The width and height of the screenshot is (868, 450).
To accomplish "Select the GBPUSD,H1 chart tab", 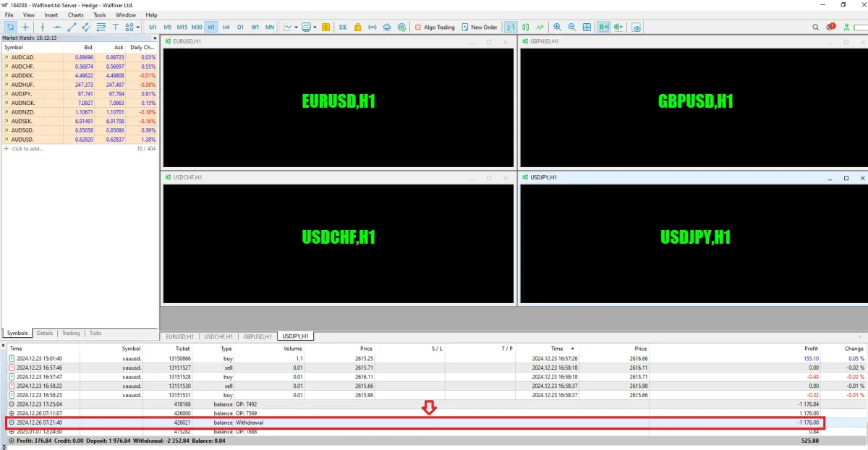I will click(x=258, y=336).
